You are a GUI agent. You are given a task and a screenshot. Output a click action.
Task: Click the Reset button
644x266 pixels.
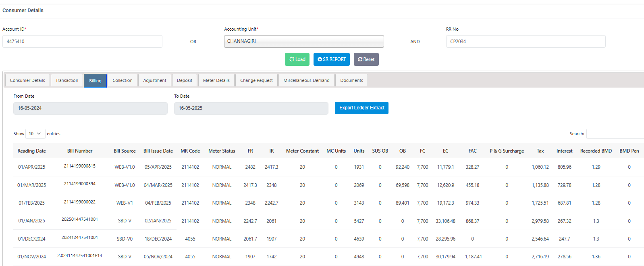pos(366,59)
